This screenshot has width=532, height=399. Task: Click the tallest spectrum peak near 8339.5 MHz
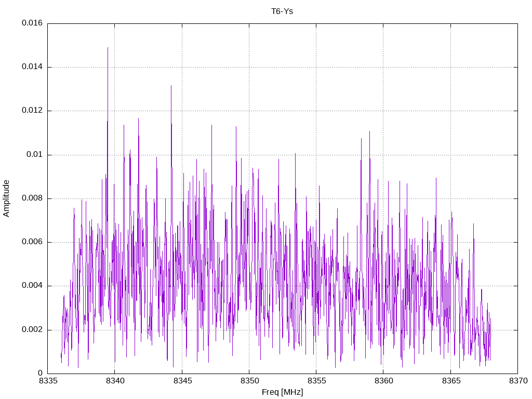[108, 48]
